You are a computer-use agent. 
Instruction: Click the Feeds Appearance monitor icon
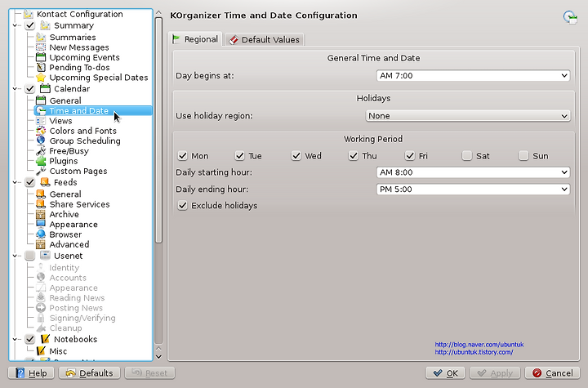(41, 224)
